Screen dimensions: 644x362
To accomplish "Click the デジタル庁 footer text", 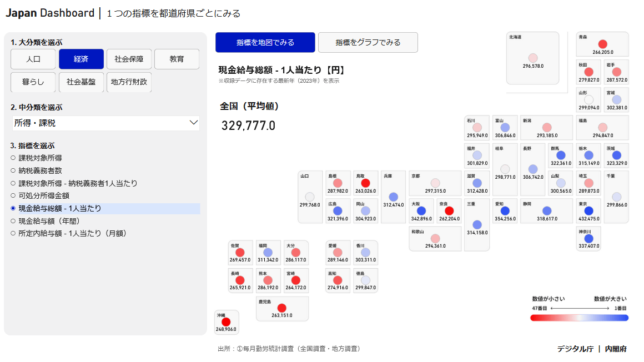I will pyautogui.click(x=575, y=349).
